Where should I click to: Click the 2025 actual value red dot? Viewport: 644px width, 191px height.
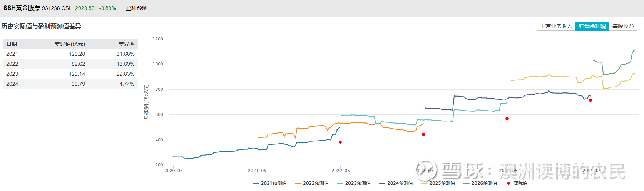point(590,101)
